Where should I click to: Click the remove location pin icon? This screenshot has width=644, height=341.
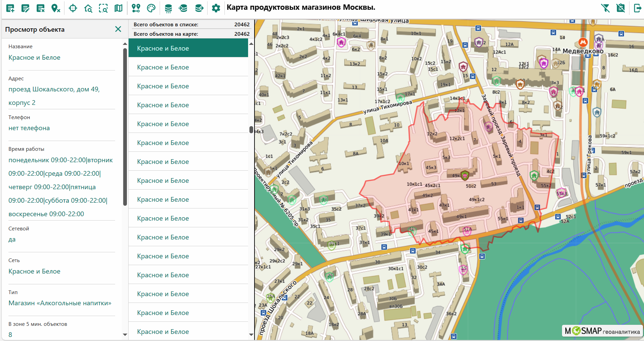point(56,8)
